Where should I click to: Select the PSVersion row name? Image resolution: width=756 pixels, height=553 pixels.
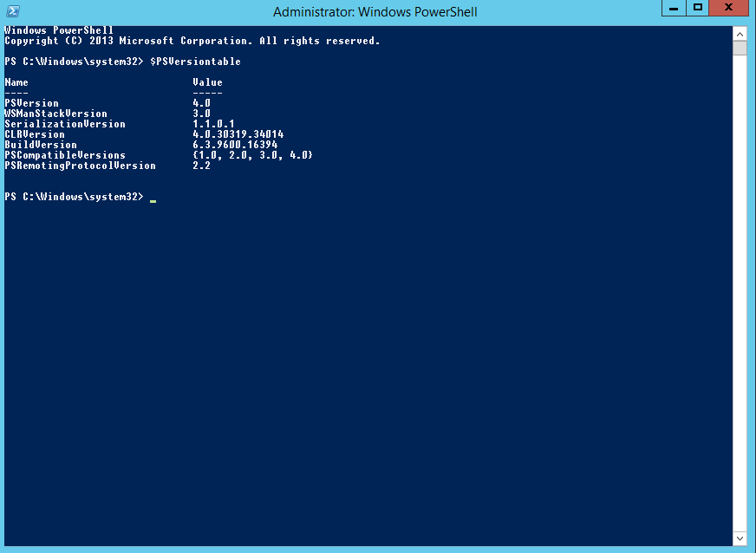[x=31, y=103]
